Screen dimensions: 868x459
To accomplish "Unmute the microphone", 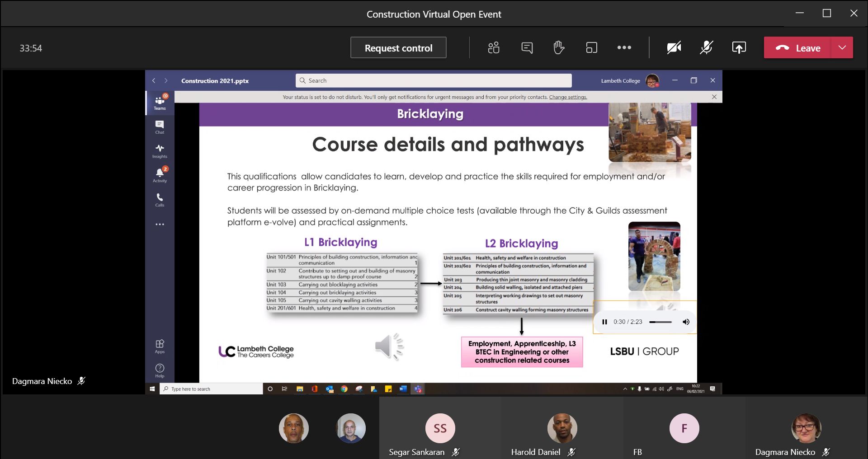I will point(706,47).
